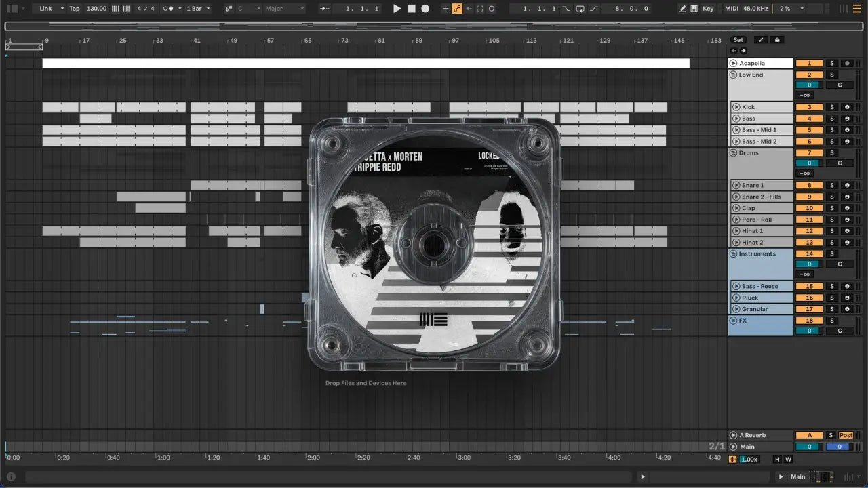Click the H optimize height button
868x488 pixels.
pyautogui.click(x=777, y=460)
